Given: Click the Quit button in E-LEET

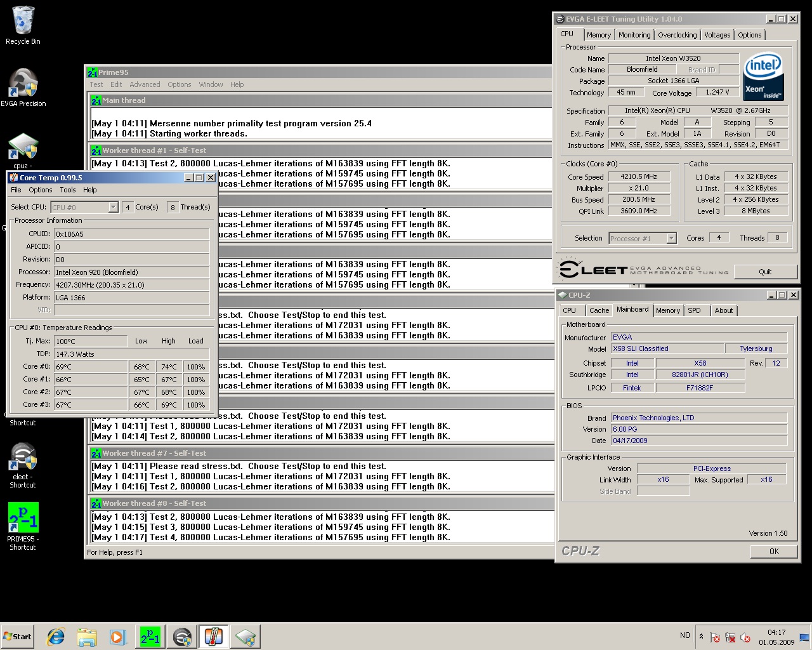Looking at the screenshot, I should [765, 272].
